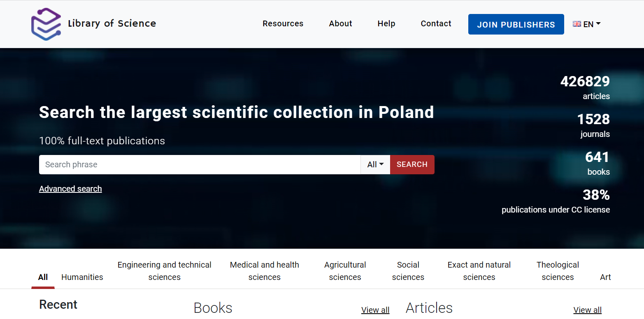Switch to Engineering and technical sciences tab

[164, 271]
